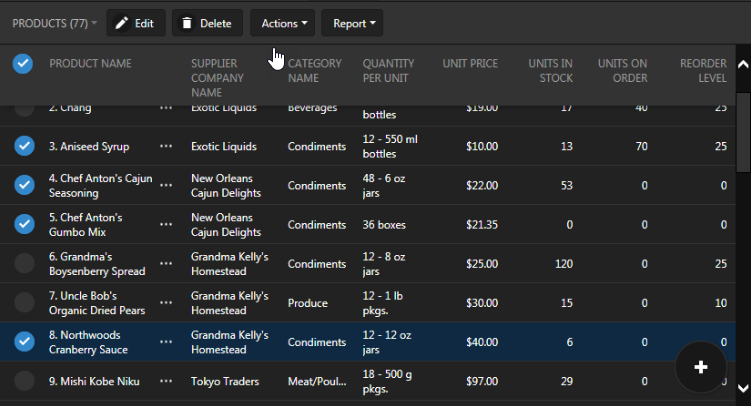Click the round plus add-record button
The height and width of the screenshot is (406, 751).
[x=701, y=367]
